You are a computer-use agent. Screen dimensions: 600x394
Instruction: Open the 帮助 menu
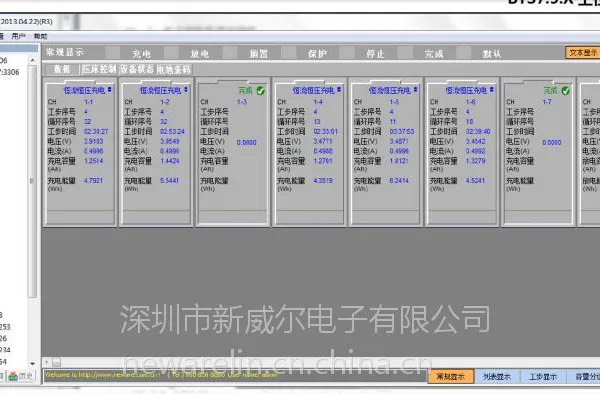[x=40, y=36]
